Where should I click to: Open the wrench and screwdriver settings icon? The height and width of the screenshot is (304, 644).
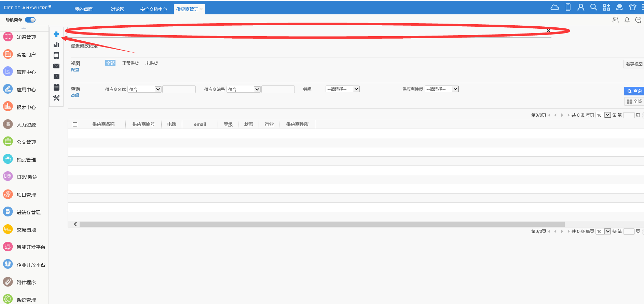(x=56, y=98)
